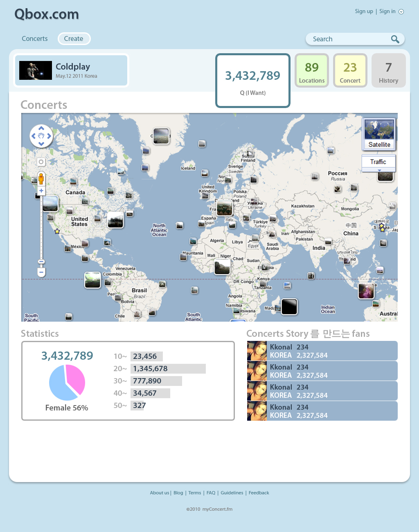Open the small photo marker near Mauritania
The height and width of the screenshot is (532, 419).
183,257
